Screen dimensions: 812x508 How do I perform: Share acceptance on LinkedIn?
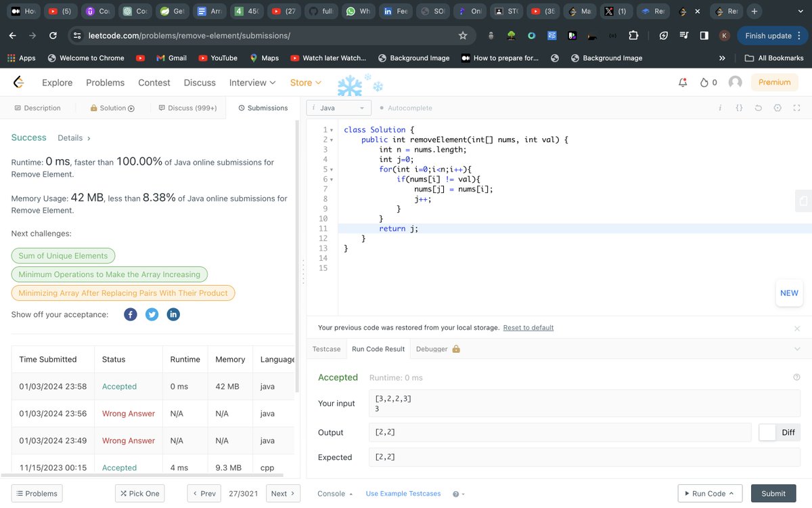coord(173,314)
